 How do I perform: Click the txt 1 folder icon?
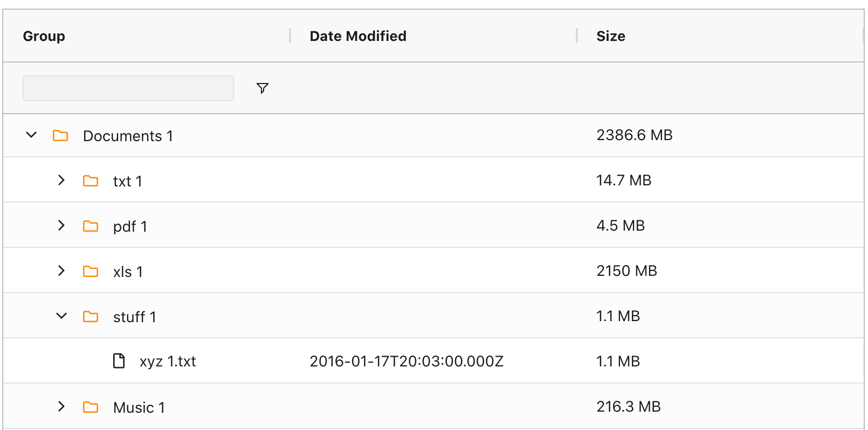click(x=91, y=181)
